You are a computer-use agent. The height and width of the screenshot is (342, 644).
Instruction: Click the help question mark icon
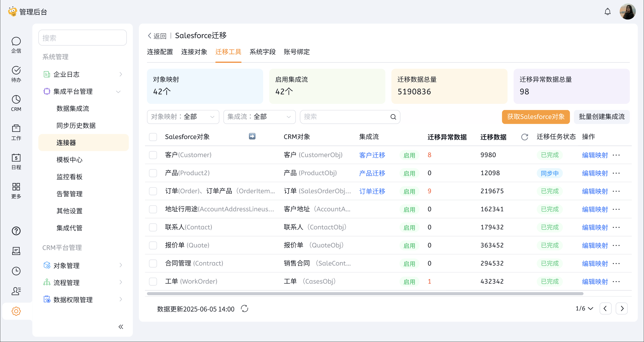(x=16, y=231)
